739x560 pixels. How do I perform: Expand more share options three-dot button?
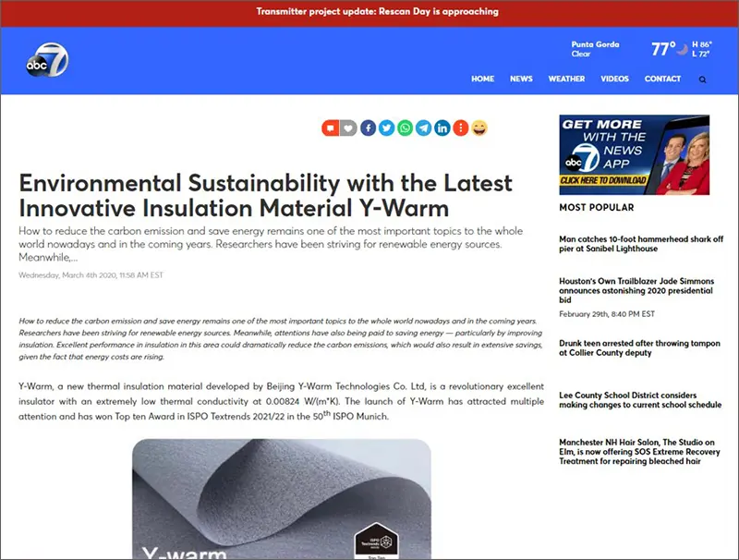(461, 128)
